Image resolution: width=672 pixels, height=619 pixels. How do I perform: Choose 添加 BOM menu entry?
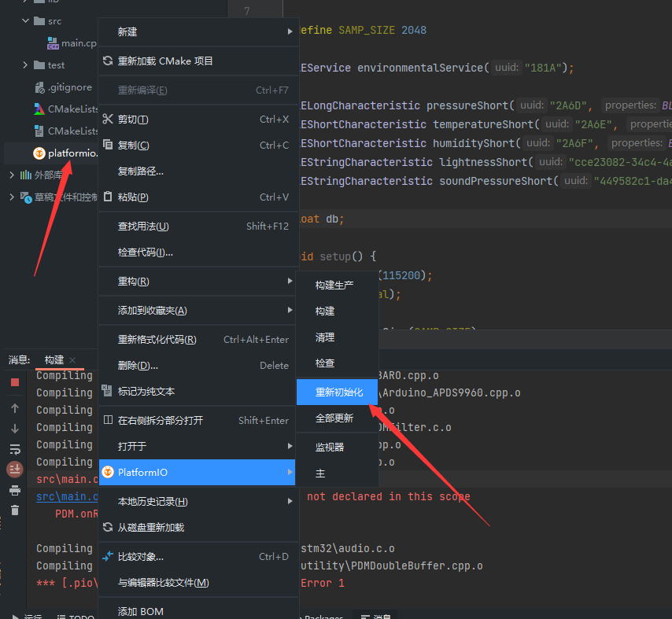coord(198,611)
